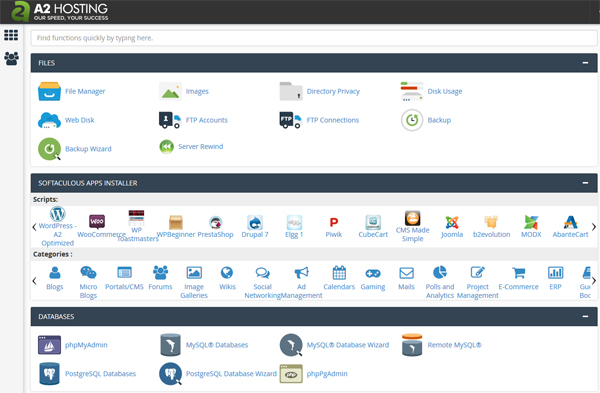Viewport: 600px width, 393px height.
Task: Select the PrestaShop script icon
Action: click(x=215, y=222)
